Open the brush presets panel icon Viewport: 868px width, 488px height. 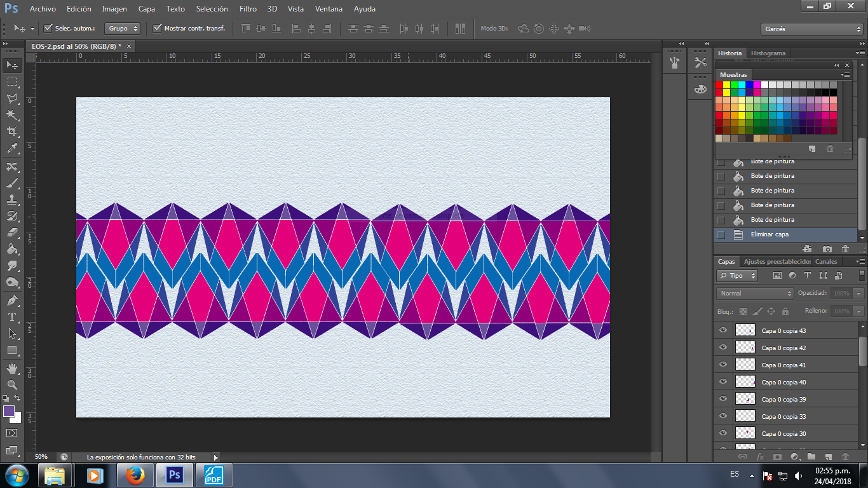pos(675,62)
